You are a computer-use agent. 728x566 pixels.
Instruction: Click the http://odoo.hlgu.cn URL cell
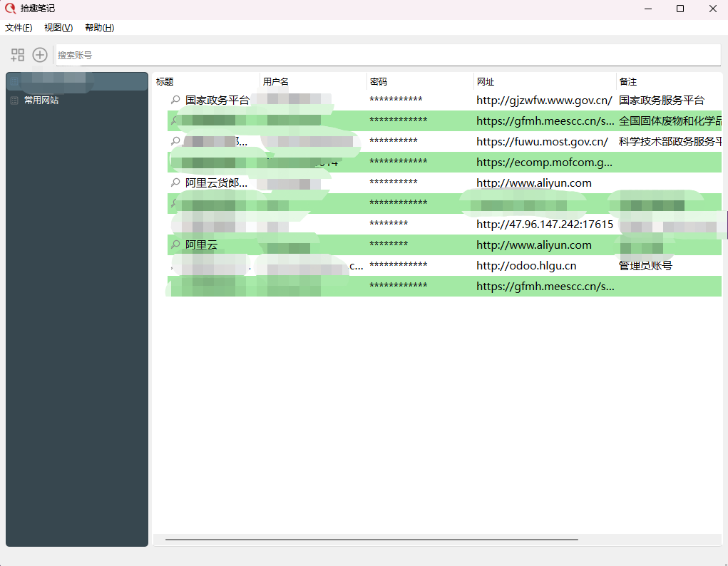coord(526,266)
